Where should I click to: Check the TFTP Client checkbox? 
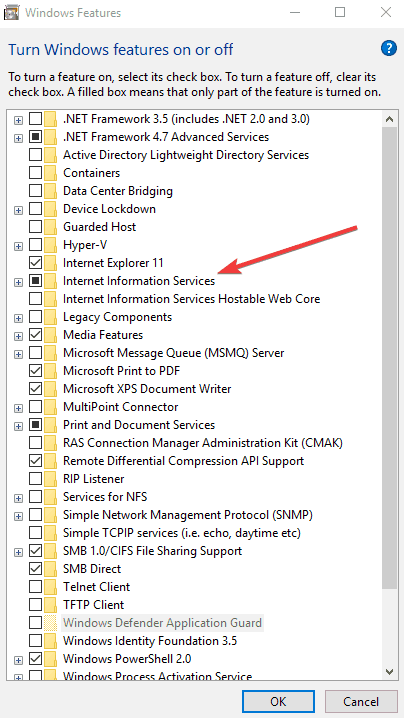[35, 605]
